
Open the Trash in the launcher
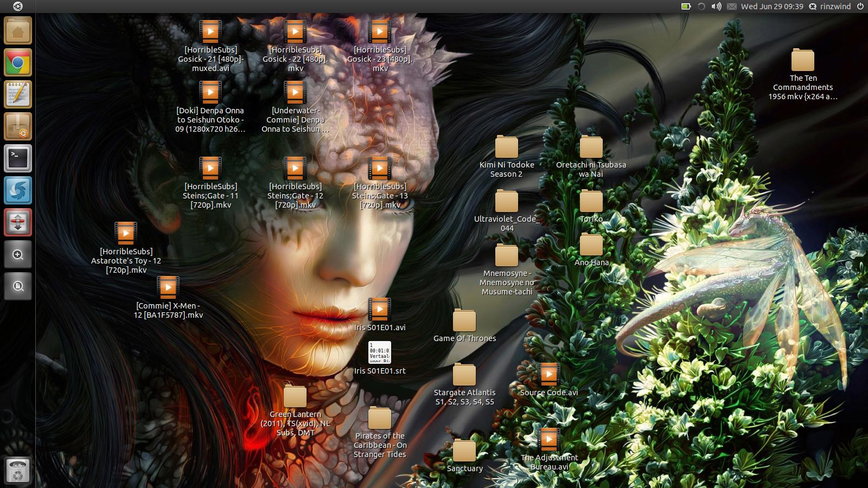click(x=18, y=470)
